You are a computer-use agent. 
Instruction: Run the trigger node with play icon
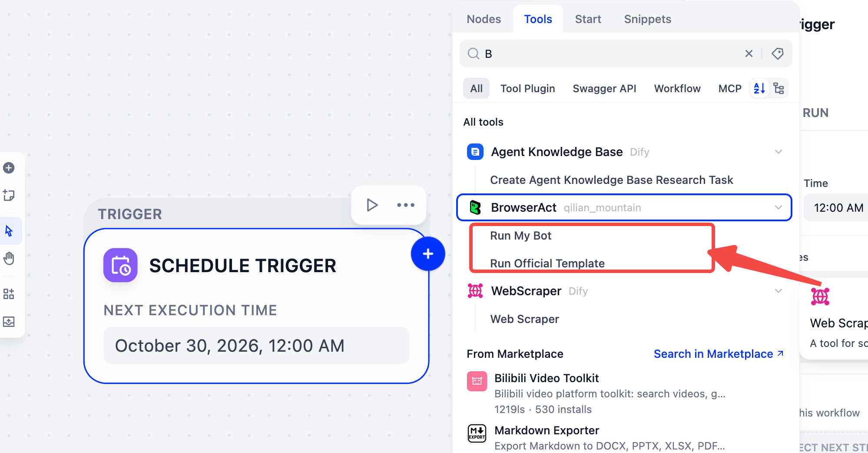[372, 205]
